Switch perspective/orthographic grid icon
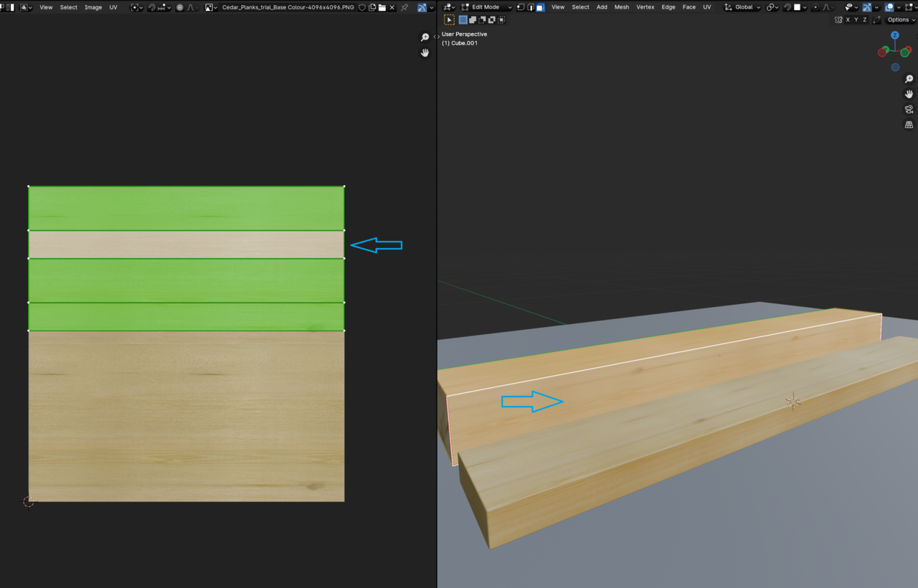The width and height of the screenshot is (918, 588). 909,125
